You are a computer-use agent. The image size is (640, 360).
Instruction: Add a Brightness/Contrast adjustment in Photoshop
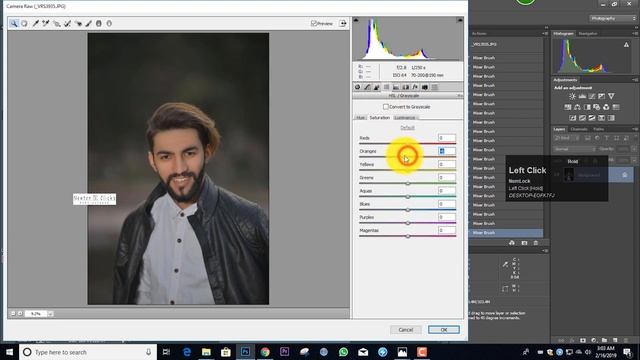tap(572, 96)
